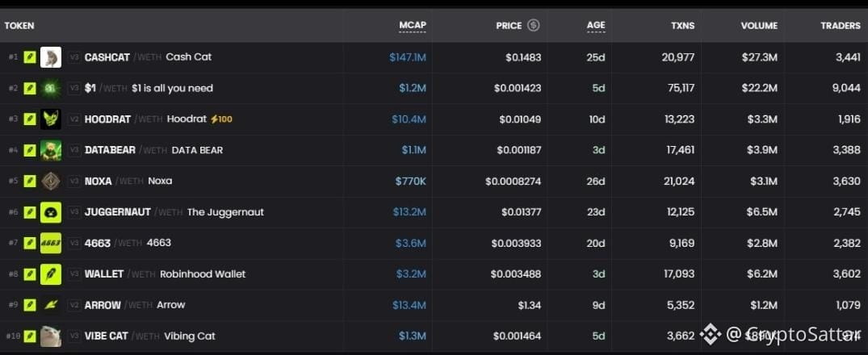The height and width of the screenshot is (355, 868).
Task: Sort the table by MCAP column
Action: [413, 26]
